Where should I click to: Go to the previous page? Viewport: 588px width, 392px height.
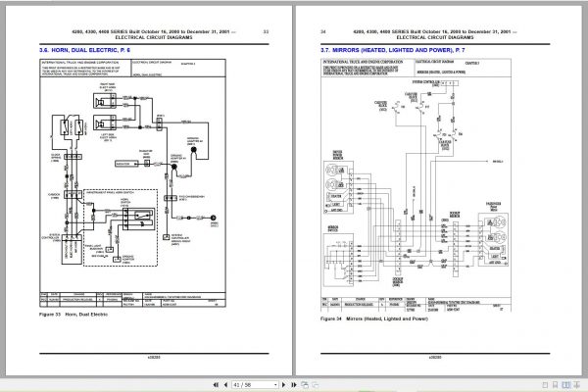(x=225, y=385)
